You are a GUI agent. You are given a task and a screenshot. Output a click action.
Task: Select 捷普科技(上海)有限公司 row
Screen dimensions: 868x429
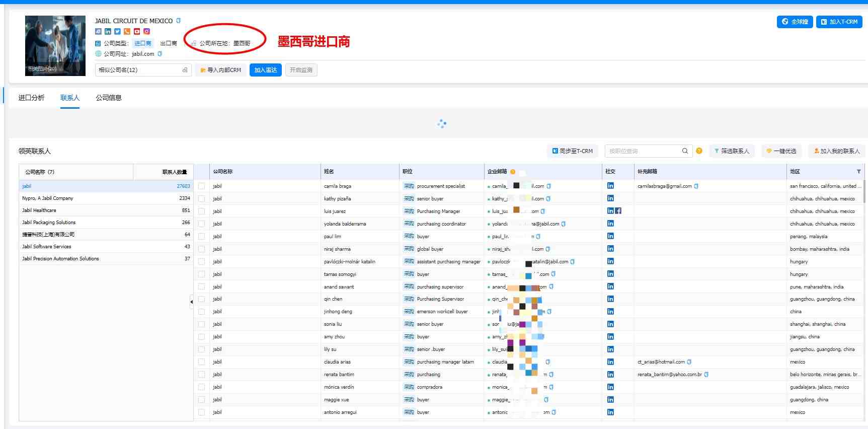pos(106,235)
